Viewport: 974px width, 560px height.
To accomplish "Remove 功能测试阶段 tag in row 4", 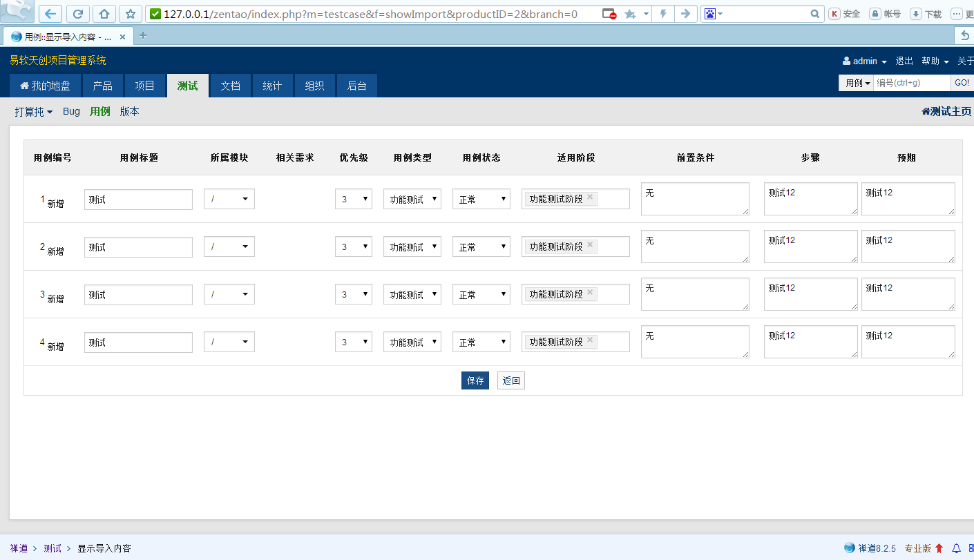I will pos(590,340).
